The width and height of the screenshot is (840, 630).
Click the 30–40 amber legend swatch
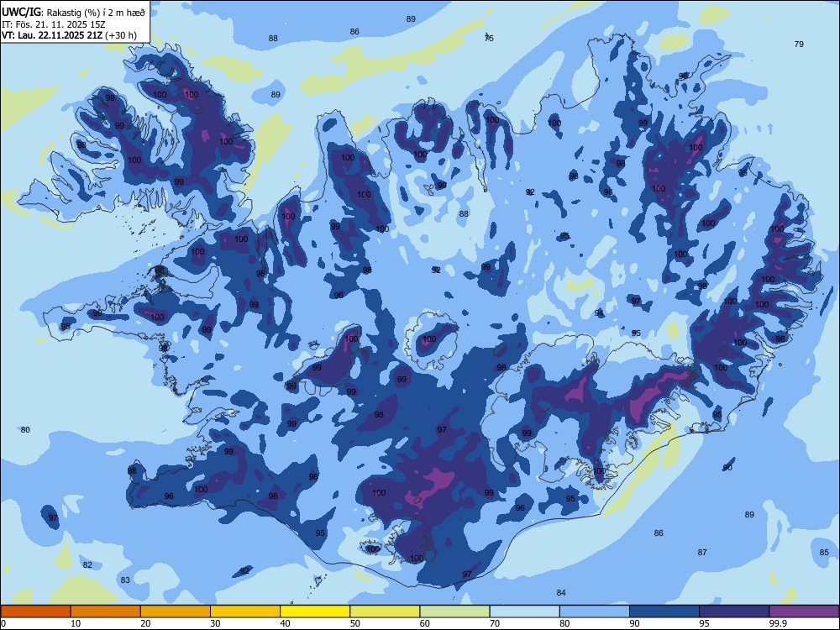pyautogui.click(x=245, y=612)
